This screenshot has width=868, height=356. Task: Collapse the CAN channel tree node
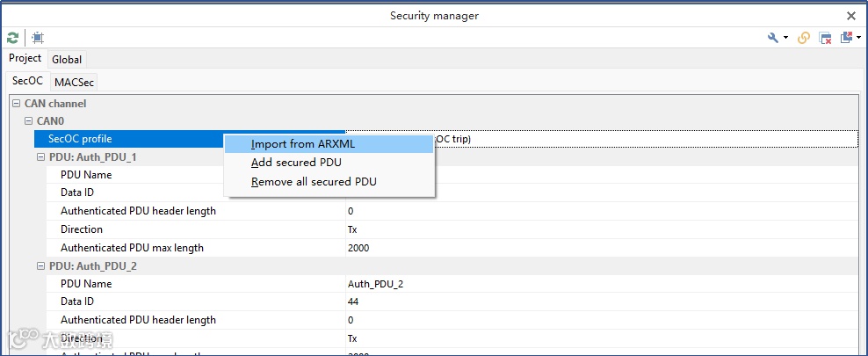tap(16, 104)
